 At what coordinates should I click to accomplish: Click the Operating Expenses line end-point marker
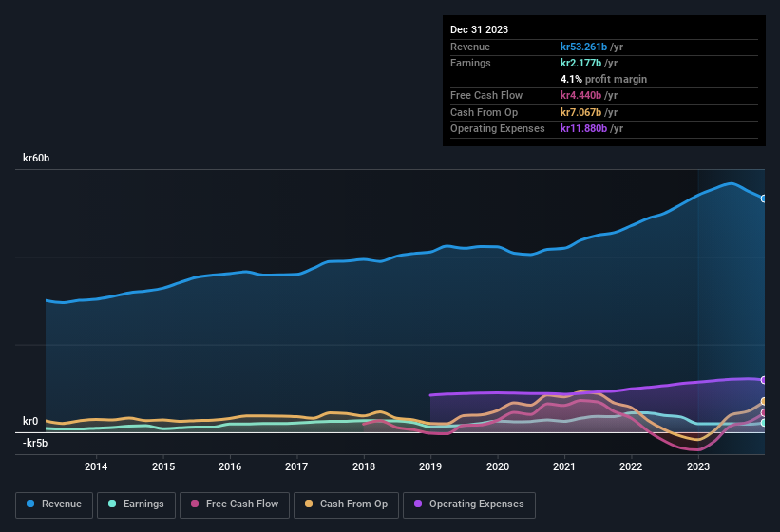pos(764,380)
